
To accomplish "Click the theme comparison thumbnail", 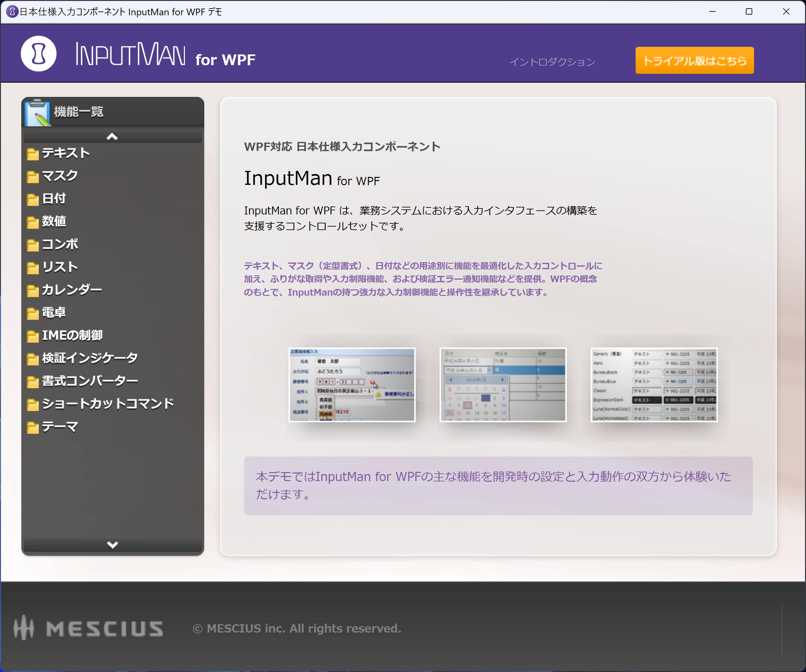I will (x=654, y=385).
